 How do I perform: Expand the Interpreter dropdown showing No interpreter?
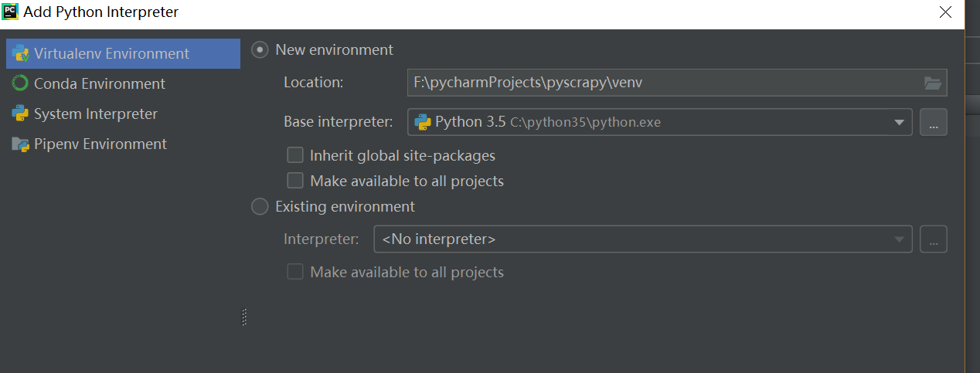(x=899, y=239)
